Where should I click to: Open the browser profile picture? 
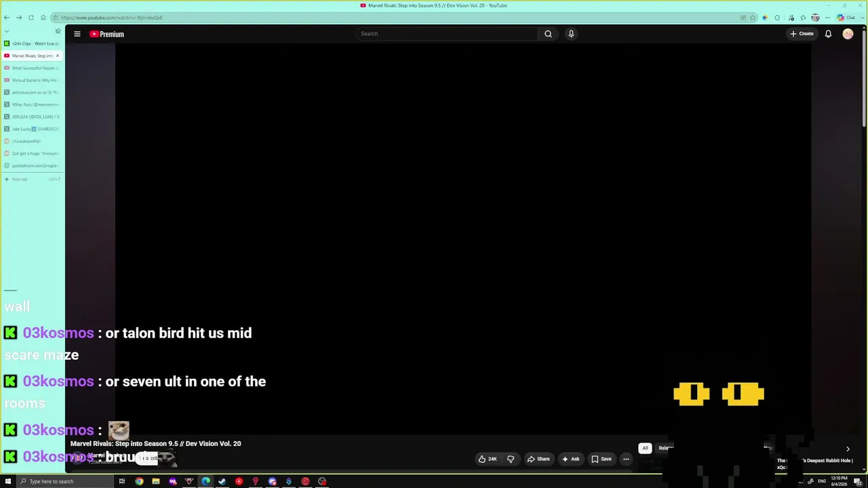point(815,18)
